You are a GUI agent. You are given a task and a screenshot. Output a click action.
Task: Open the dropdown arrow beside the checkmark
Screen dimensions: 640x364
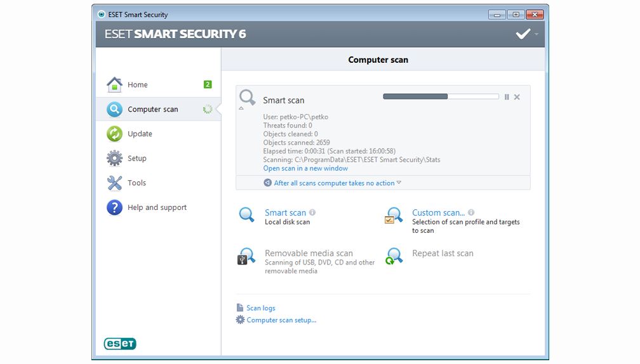click(x=537, y=34)
